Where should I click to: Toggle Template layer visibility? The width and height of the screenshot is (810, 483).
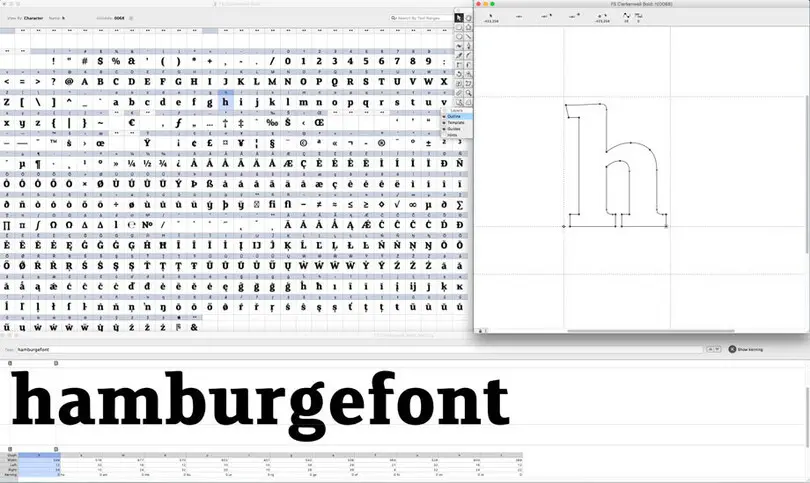click(444, 122)
